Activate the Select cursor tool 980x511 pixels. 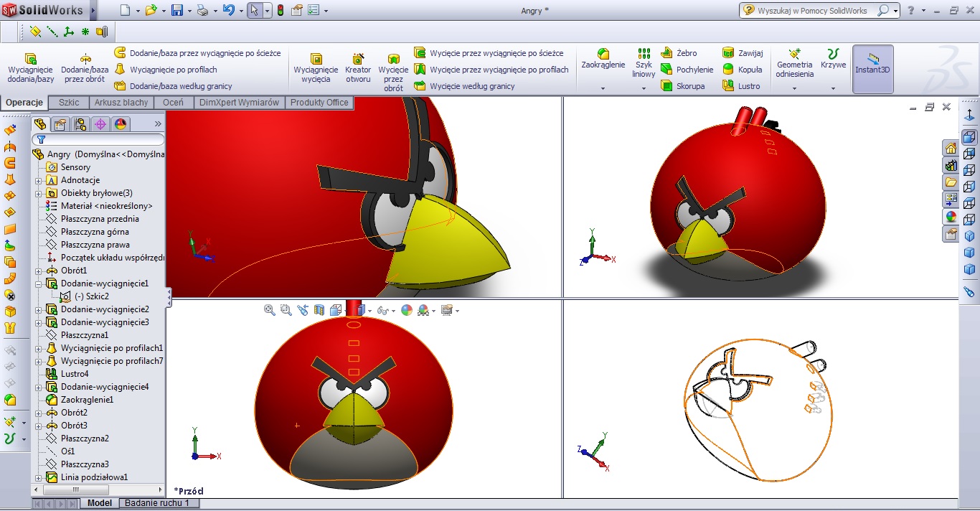point(254,10)
